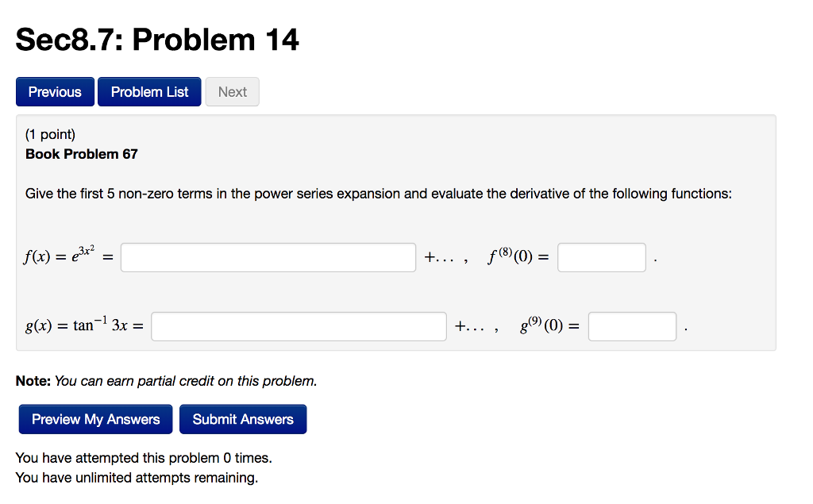The width and height of the screenshot is (813, 504).
Task: Click the Sec8.7: Problem 14 heading
Action: 156,39
